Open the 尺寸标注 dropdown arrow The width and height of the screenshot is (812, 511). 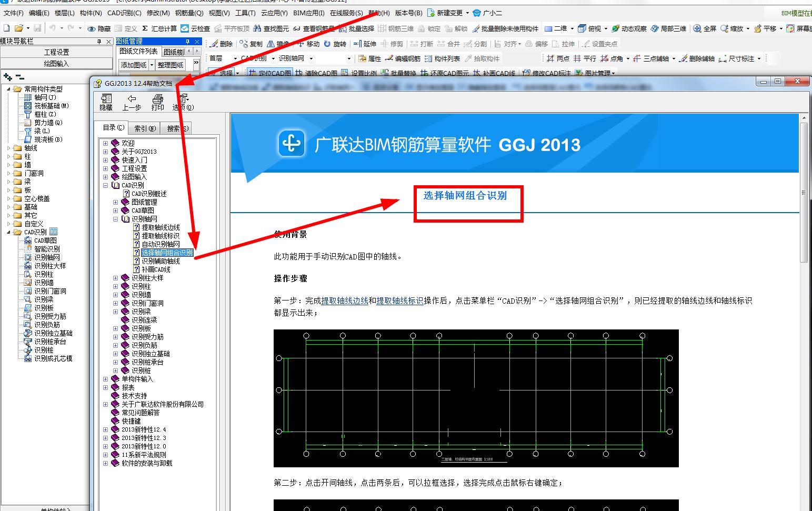pos(759,58)
